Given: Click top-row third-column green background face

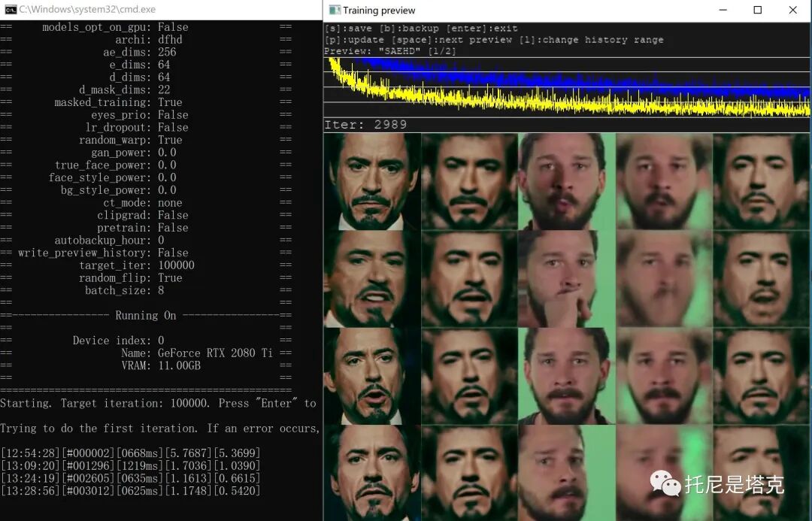Looking at the screenshot, I should pyautogui.click(x=567, y=181).
